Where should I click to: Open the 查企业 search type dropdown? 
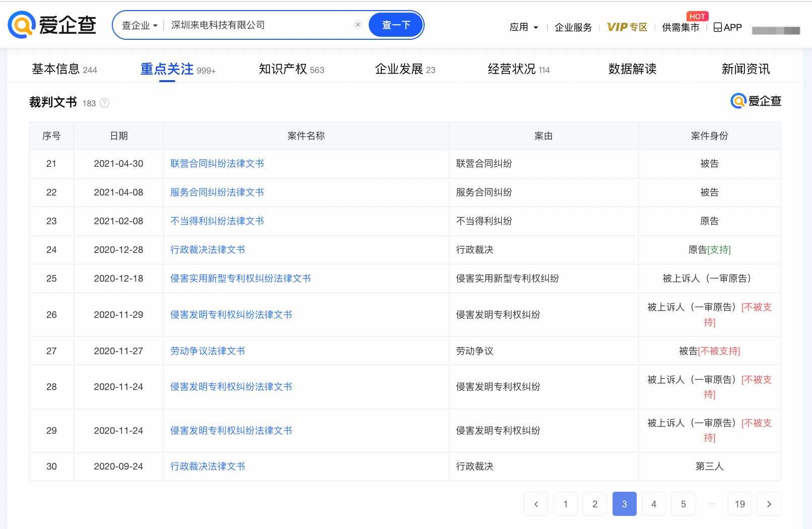click(x=140, y=25)
